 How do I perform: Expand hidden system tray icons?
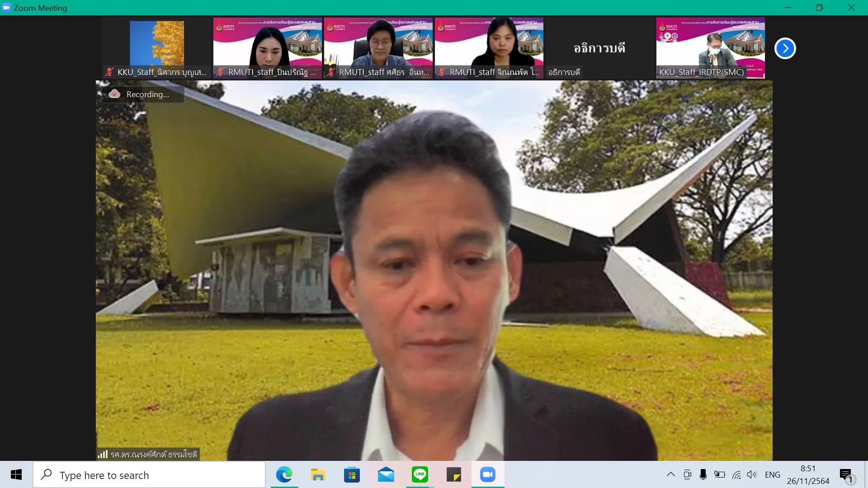(x=671, y=474)
